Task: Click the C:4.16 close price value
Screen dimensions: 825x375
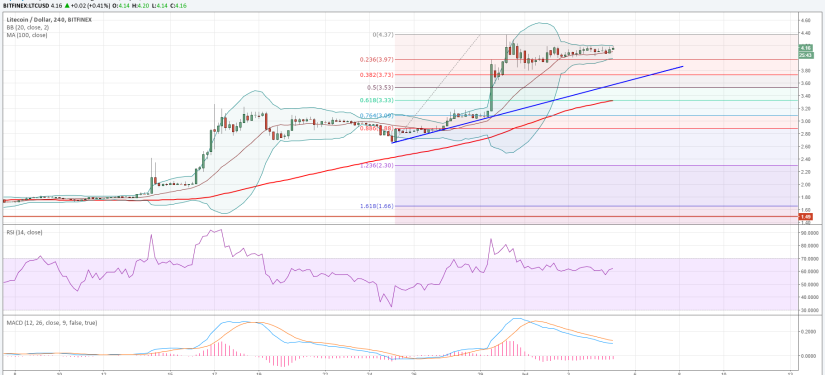Action: point(178,5)
